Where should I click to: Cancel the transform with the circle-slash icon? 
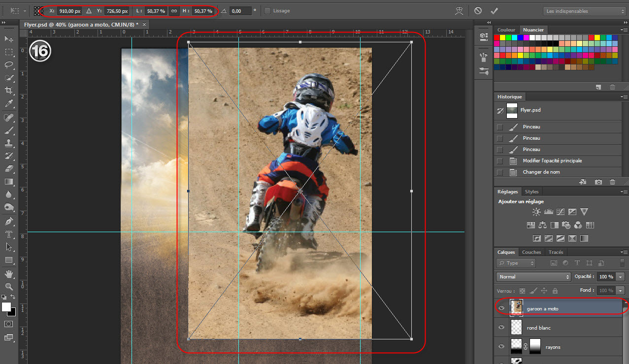[x=478, y=11]
